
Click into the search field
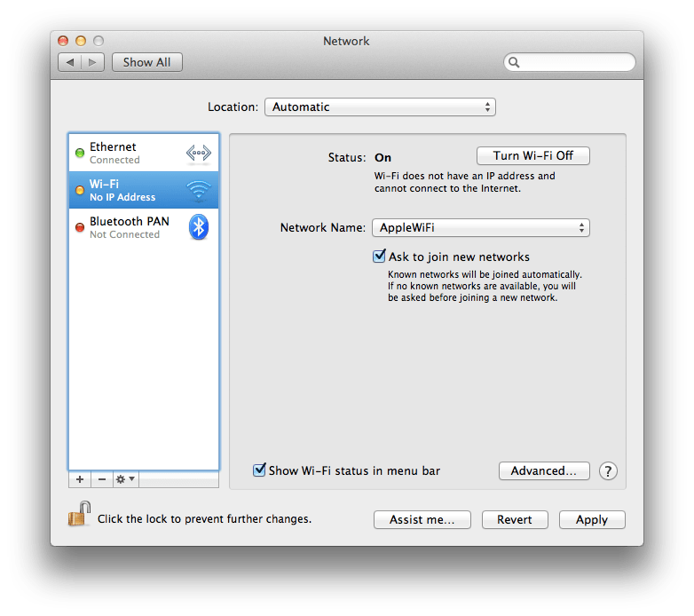tap(570, 62)
